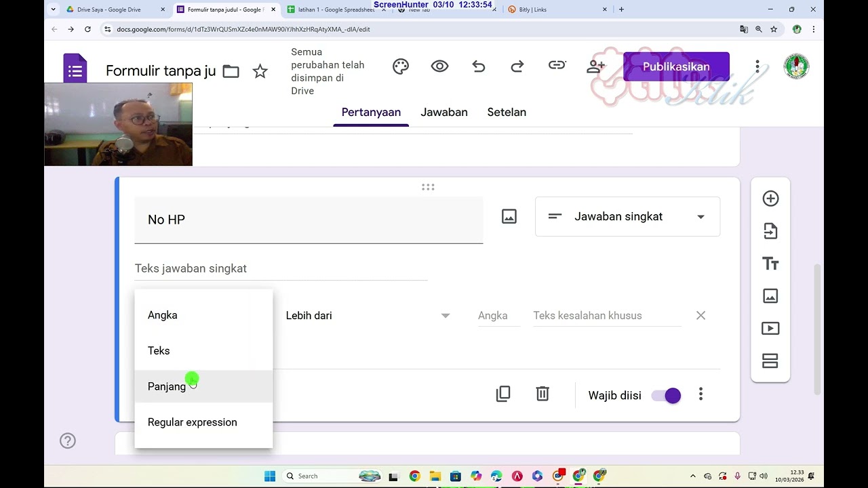Open volume control in system tray
The height and width of the screenshot is (488, 868).
click(x=764, y=476)
